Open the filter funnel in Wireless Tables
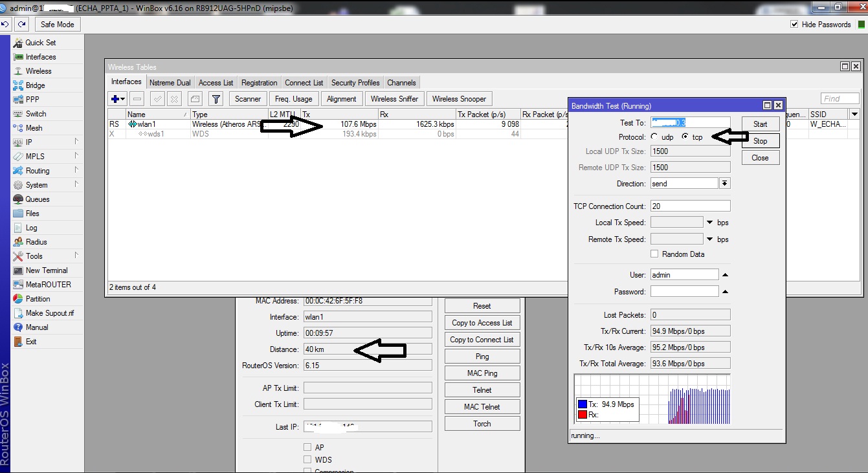Image resolution: width=868 pixels, height=473 pixels. point(216,99)
